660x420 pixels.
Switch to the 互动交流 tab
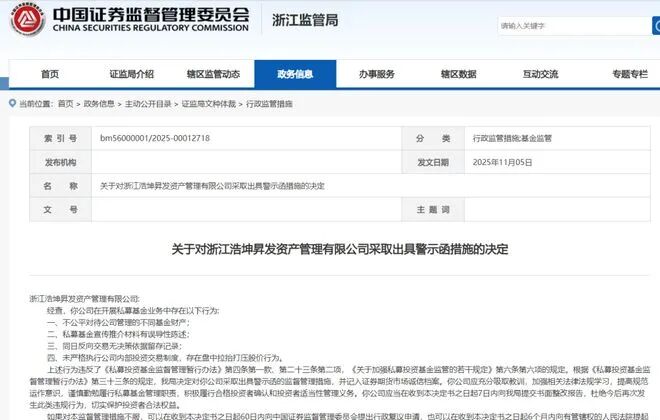[540, 74]
